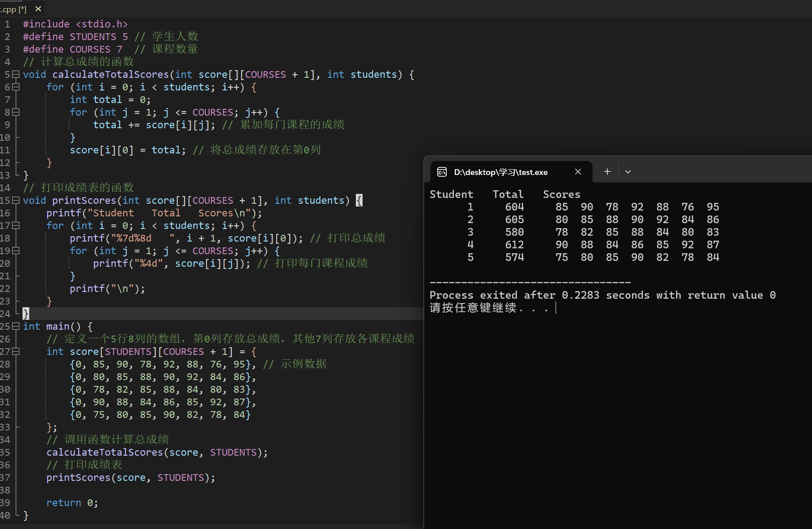Open the terminal profile dropdown chevron

628,172
